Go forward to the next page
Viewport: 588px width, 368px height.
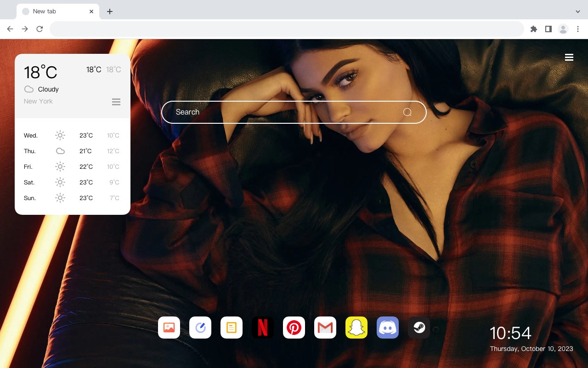25,29
